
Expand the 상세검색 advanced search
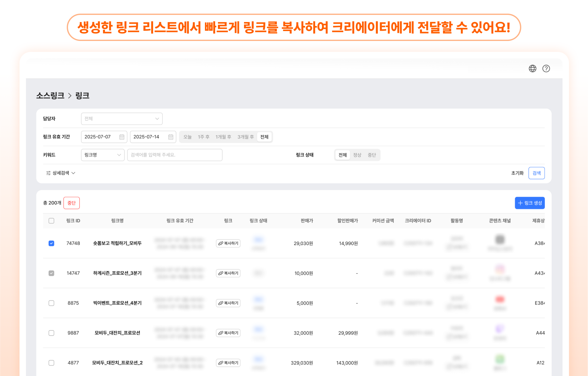click(x=61, y=173)
